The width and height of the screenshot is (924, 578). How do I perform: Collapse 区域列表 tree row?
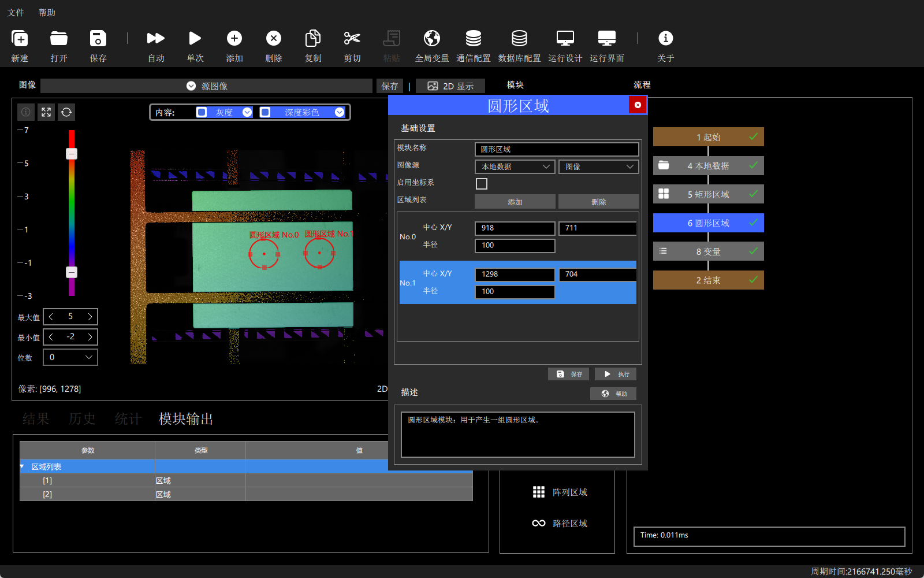(x=23, y=466)
